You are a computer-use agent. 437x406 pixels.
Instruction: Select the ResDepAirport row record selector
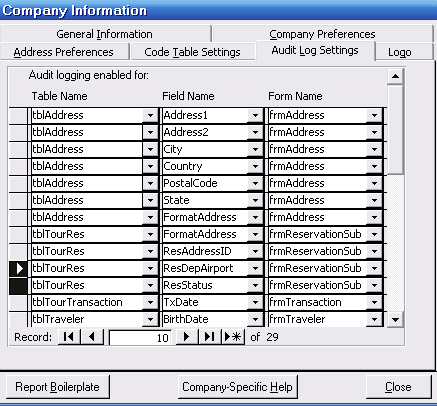point(18,268)
